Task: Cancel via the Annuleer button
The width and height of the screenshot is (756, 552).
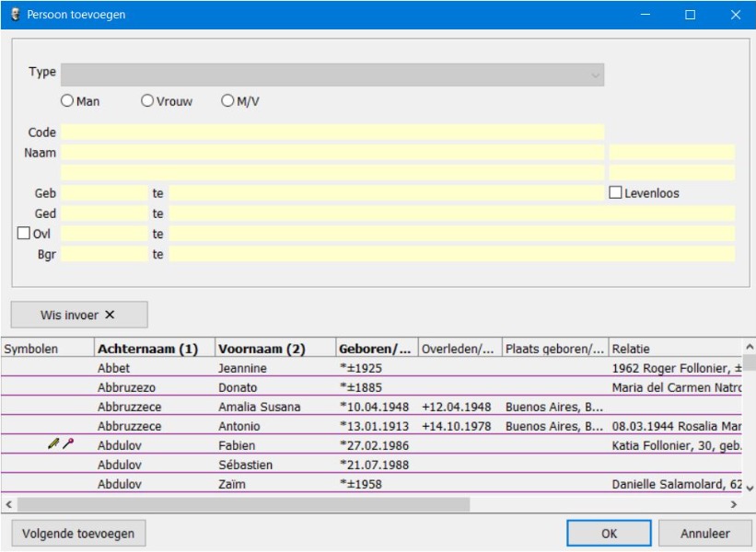Action: pos(705,533)
